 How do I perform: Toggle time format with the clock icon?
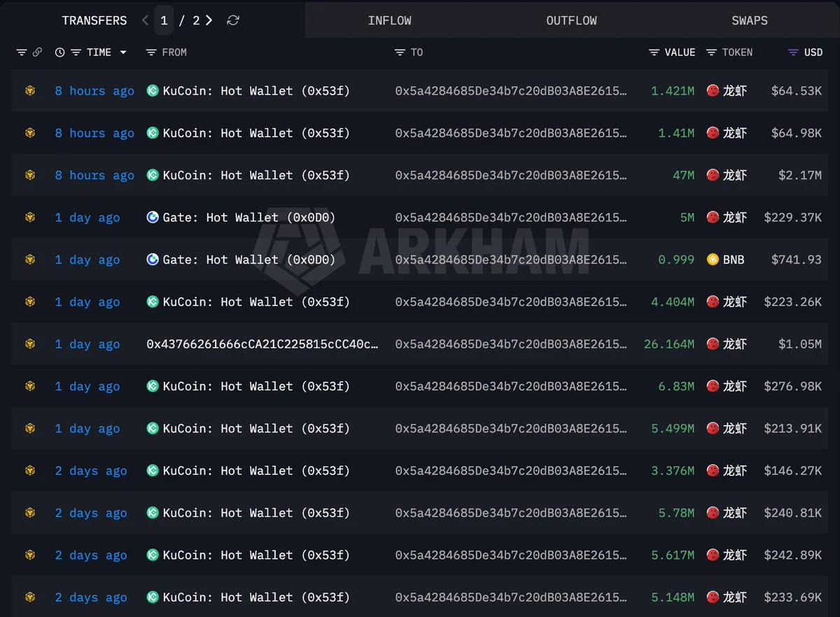click(x=59, y=53)
